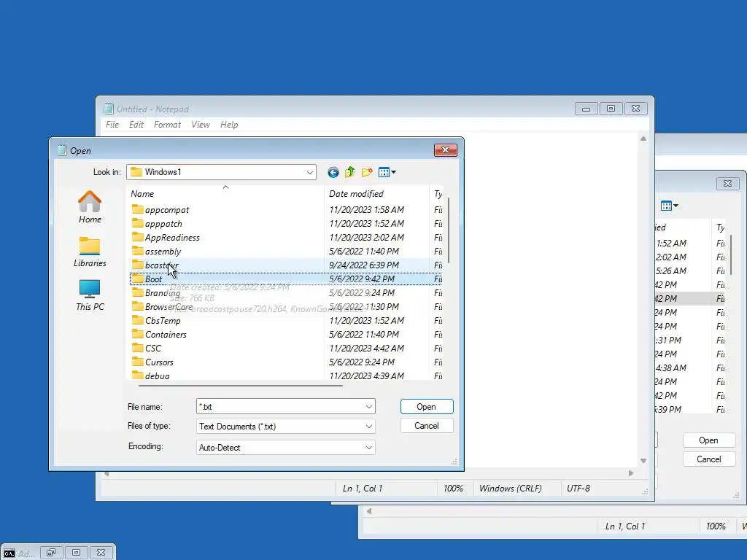Sort files by Date modified column
Viewport: 747px width, 560px height.
point(377,194)
